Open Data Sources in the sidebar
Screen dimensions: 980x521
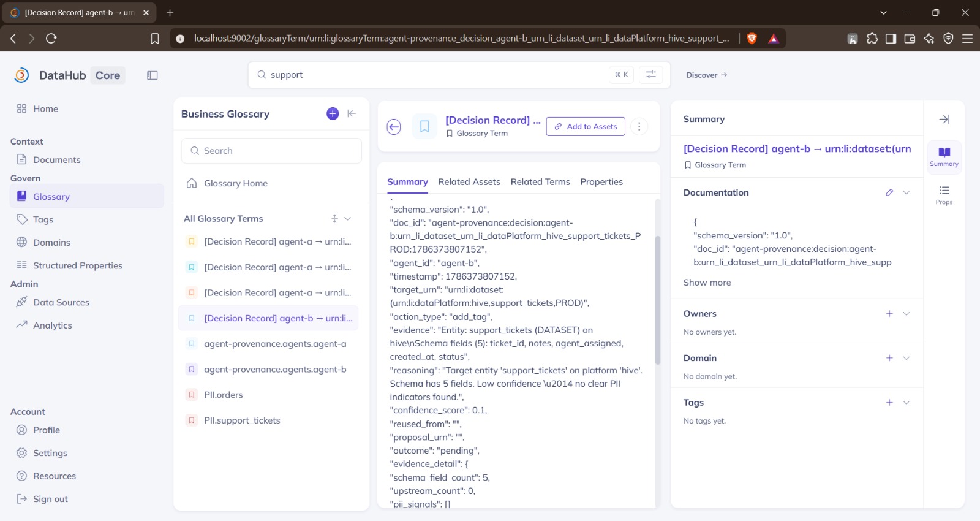(x=87, y=302)
